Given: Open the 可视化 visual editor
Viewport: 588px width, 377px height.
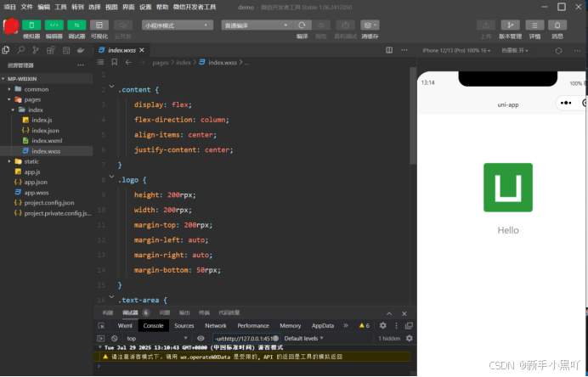Looking at the screenshot, I should [x=99, y=25].
